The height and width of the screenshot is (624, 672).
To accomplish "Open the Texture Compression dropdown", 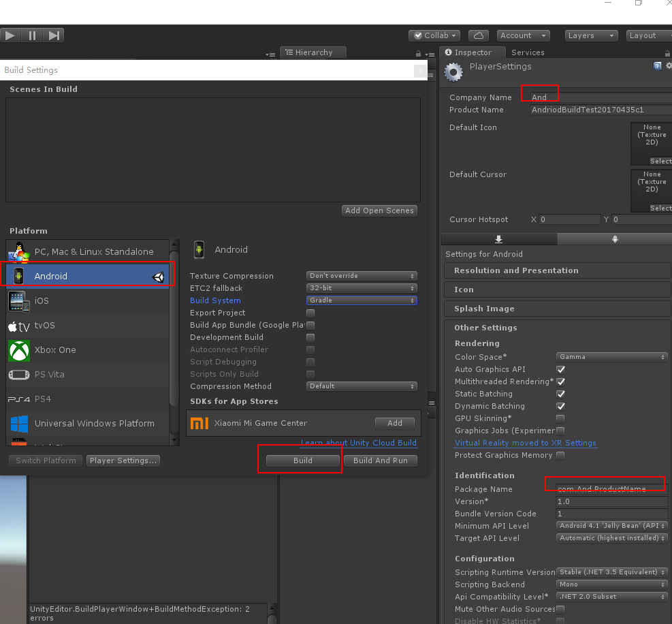I will [361, 276].
